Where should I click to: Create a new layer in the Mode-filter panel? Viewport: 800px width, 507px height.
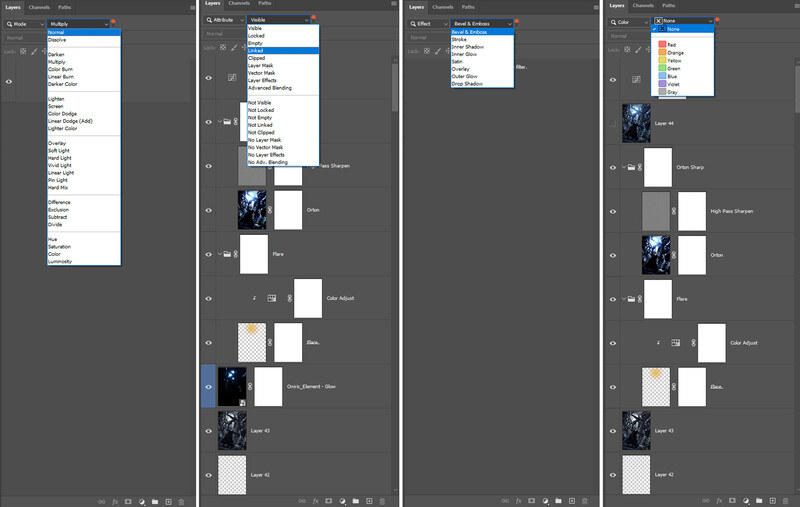coord(168,502)
